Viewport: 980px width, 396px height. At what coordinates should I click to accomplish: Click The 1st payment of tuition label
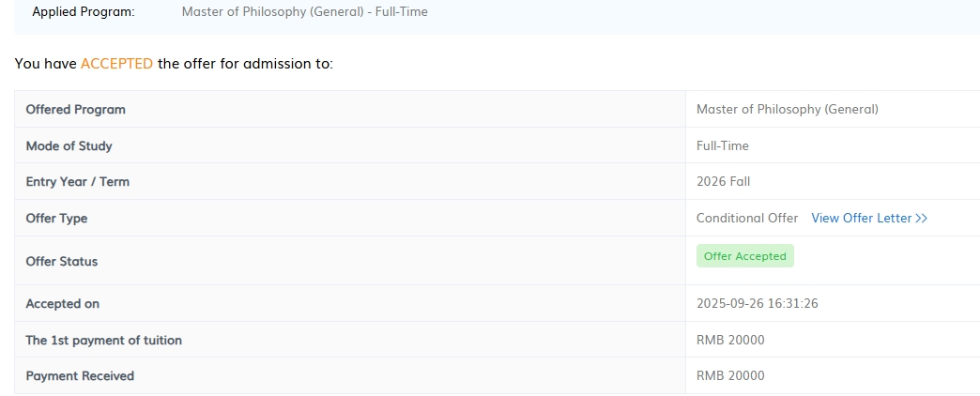103,340
